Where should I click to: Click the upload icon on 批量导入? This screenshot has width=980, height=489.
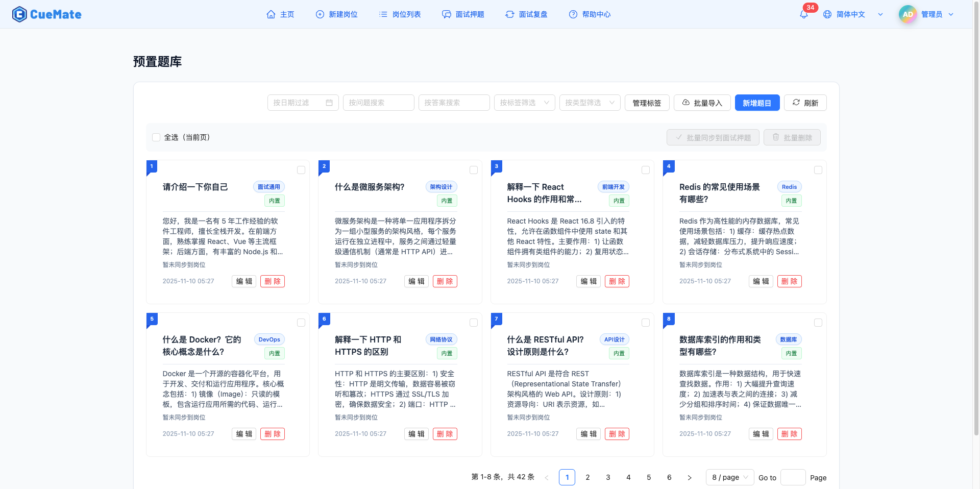point(686,103)
